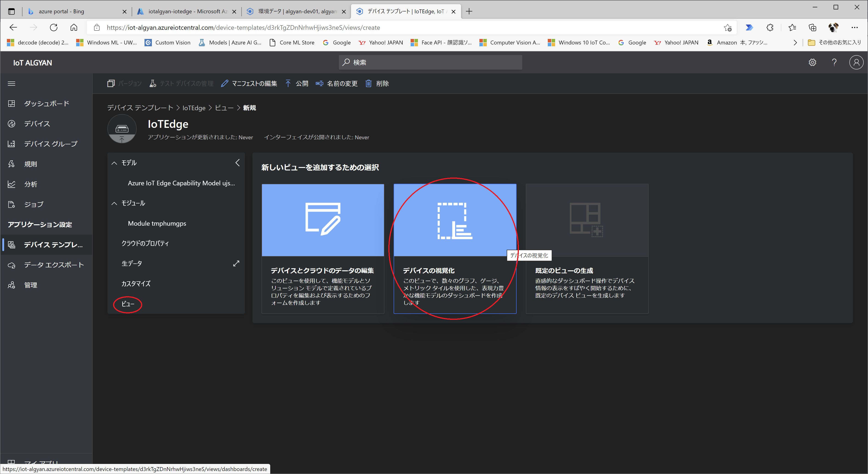The height and width of the screenshot is (474, 868).
Task: Open the user account avatar icon
Action: click(x=856, y=63)
